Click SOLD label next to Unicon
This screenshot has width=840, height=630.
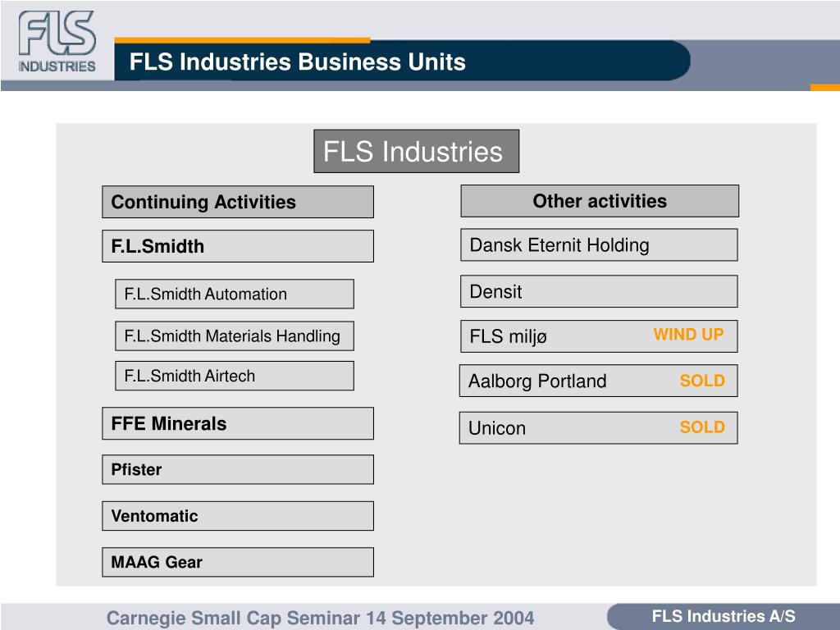(702, 427)
